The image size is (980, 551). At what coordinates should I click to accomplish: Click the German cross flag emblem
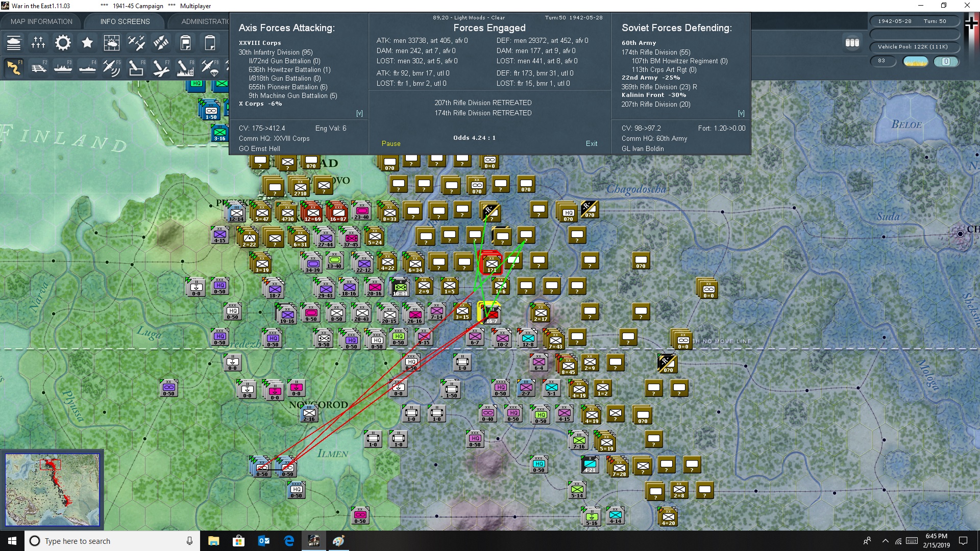(971, 23)
